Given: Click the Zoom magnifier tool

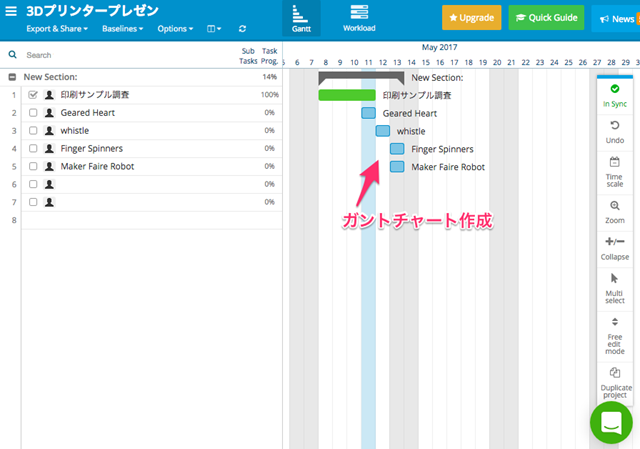Looking at the screenshot, I should (614, 205).
